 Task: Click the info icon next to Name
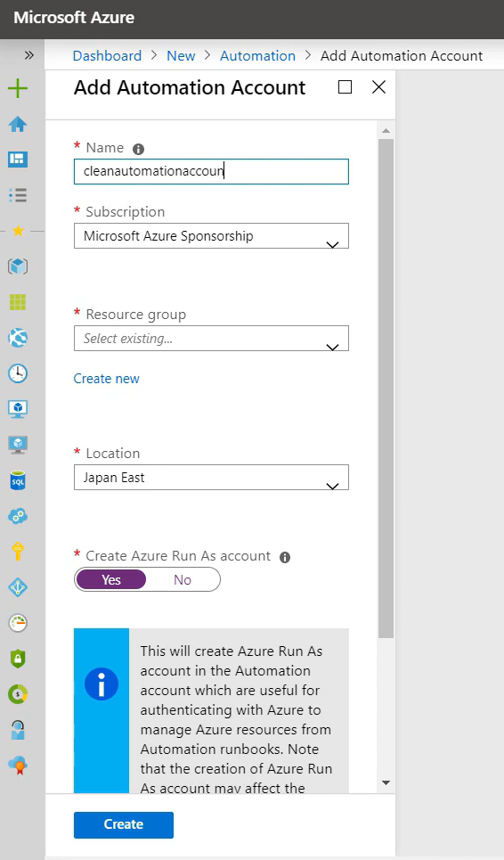point(139,149)
